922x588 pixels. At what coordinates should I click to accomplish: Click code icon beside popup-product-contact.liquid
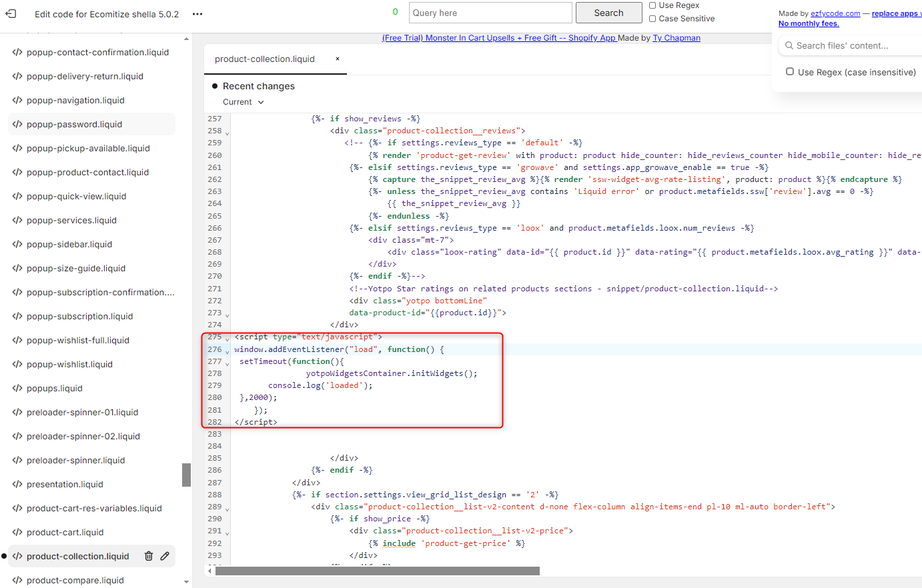pyautogui.click(x=17, y=172)
